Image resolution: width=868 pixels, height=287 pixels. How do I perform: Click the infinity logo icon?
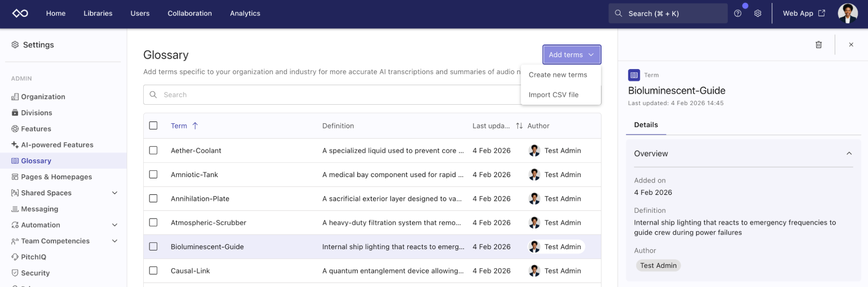pyautogui.click(x=20, y=13)
